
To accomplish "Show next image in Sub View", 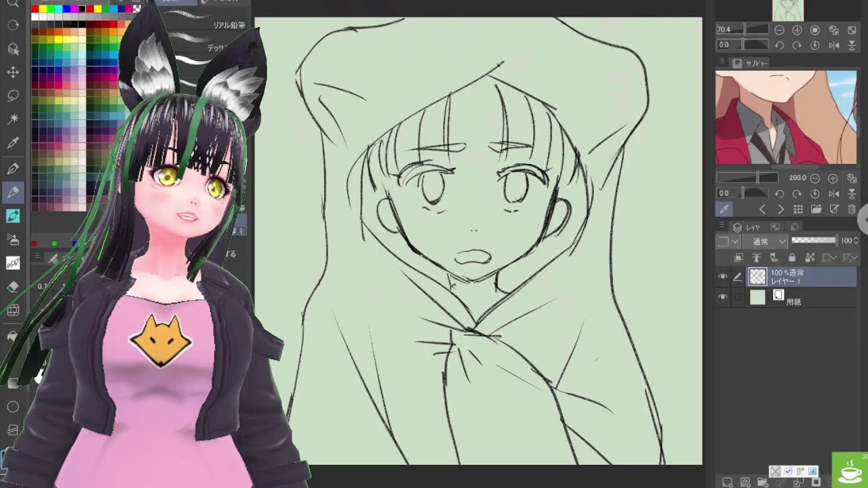I will pos(781,209).
